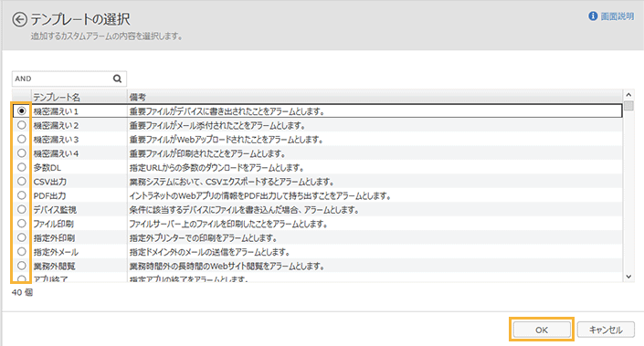Click the キャンセル button
The image size is (644, 346).
[x=606, y=330]
